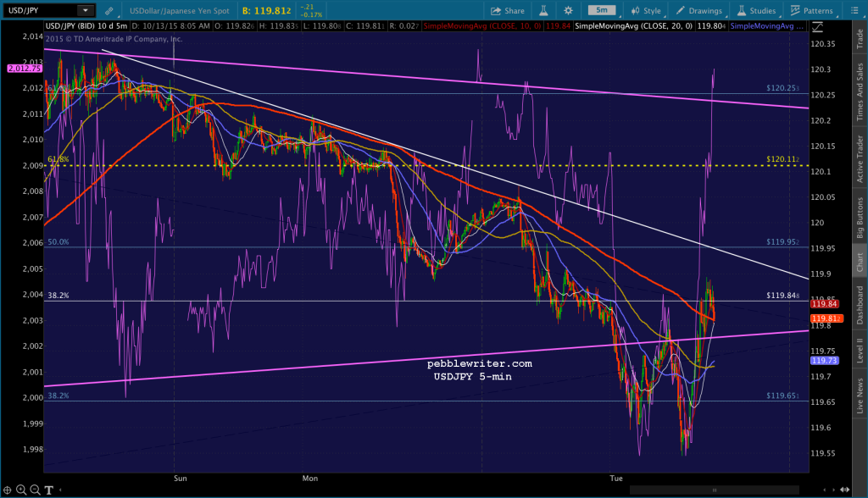Click the 50.0% Fibonacci label
This screenshot has height=498, width=868.
pos(58,242)
